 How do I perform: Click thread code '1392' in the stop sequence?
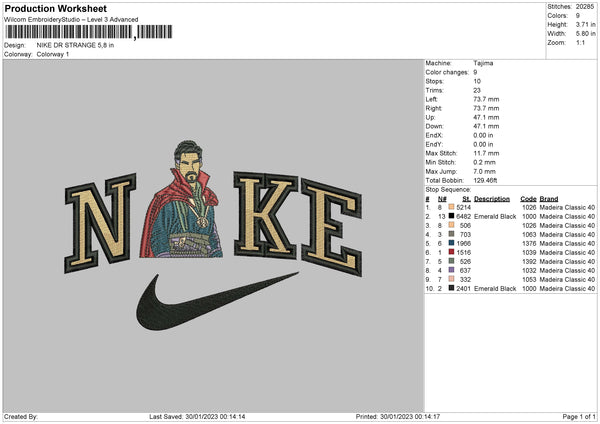coord(529,261)
